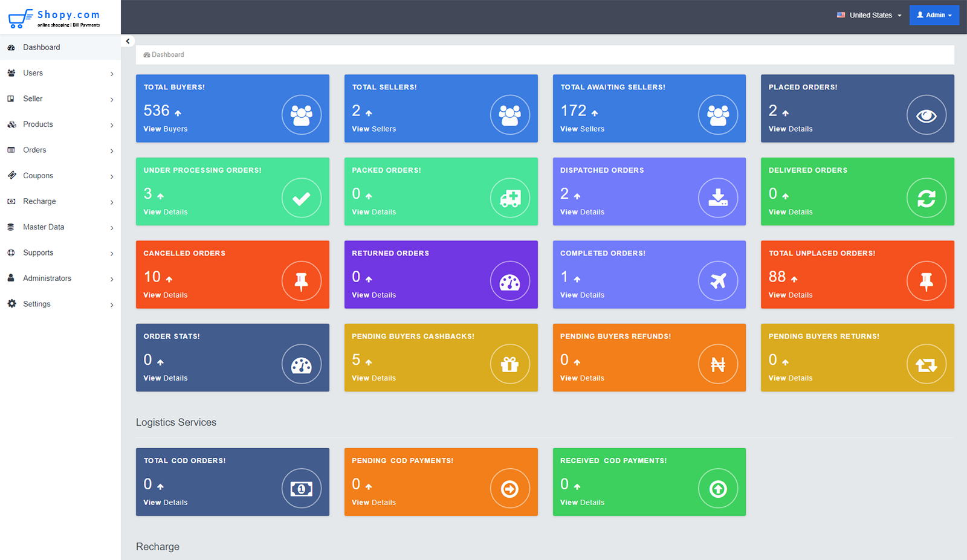Click the 536 total buyers count
Viewport: 967px width, 560px height.
[157, 111]
